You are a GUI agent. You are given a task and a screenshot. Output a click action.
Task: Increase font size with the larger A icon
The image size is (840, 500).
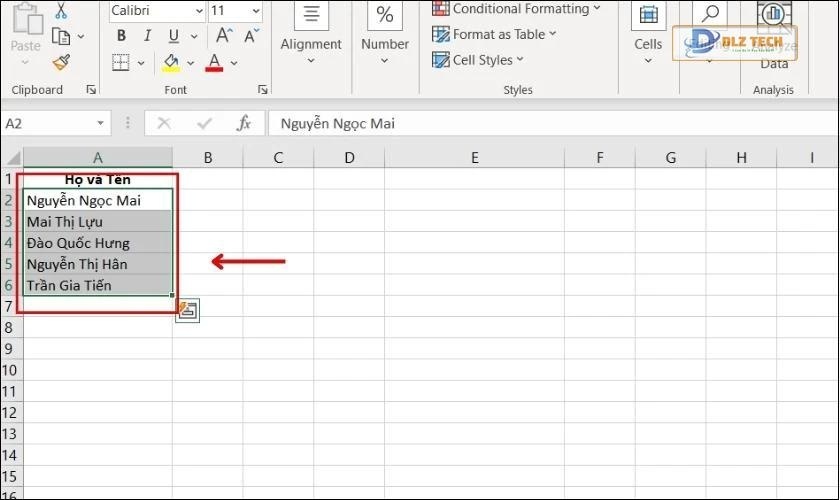point(224,36)
